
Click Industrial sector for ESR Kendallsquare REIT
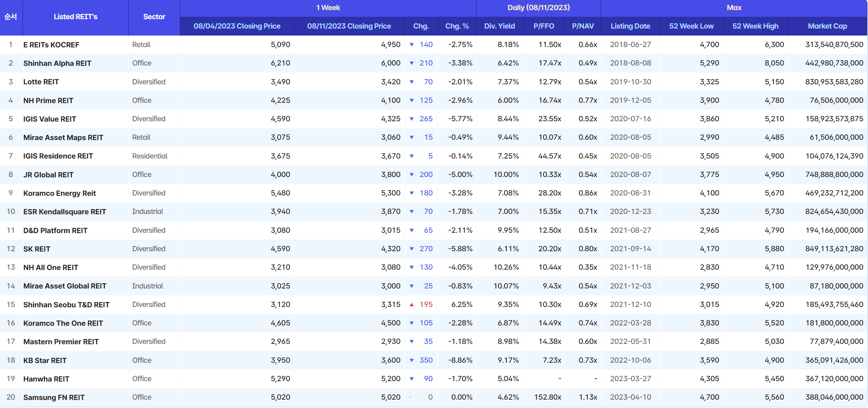148,211
